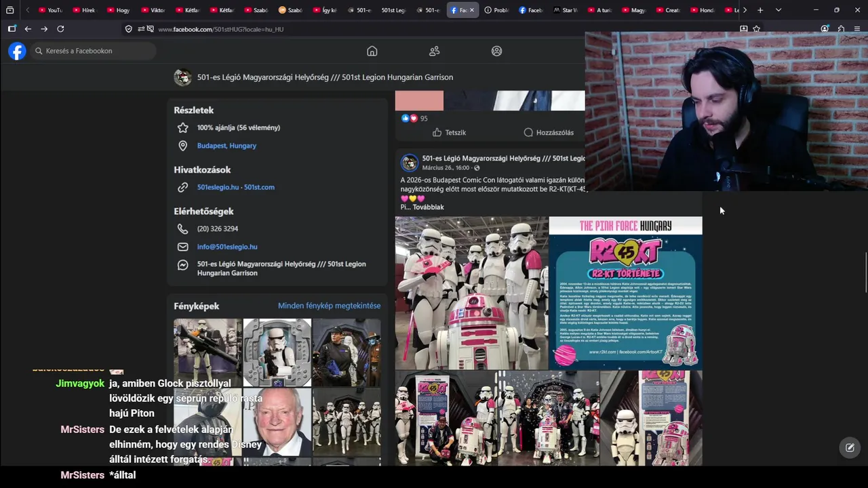Open the Budapest, Hungary location link

point(226,146)
